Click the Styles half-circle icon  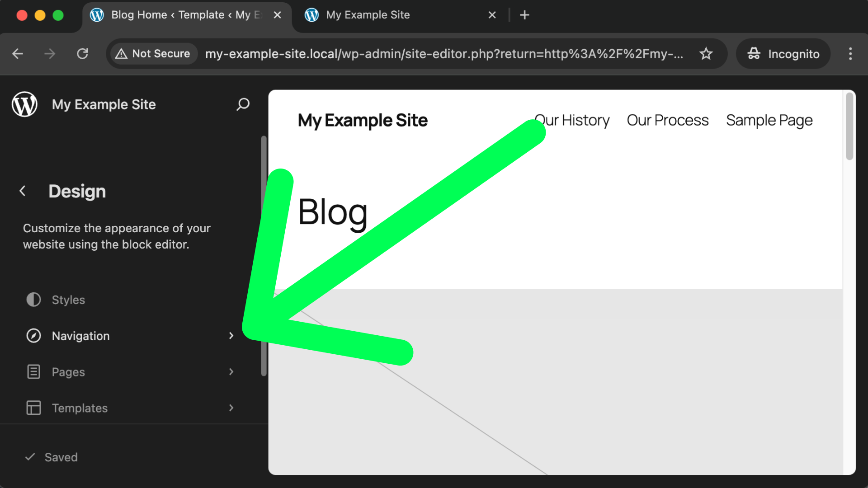[x=33, y=300]
